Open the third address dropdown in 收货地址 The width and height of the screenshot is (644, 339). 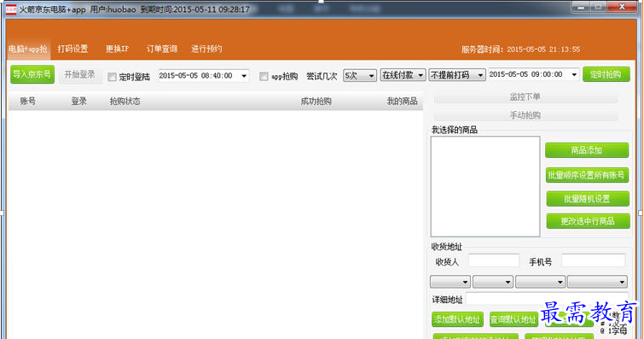point(540,282)
